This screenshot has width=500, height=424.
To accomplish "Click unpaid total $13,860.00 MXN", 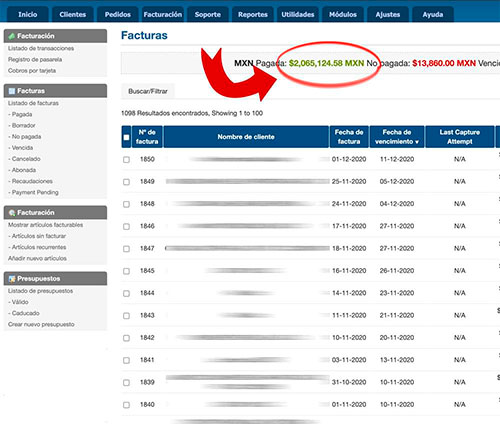I will pyautogui.click(x=444, y=63).
